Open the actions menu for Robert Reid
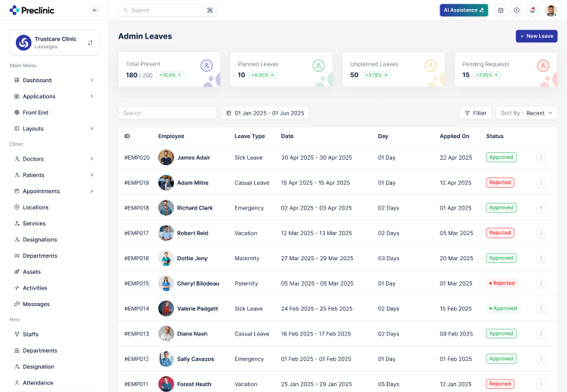The width and height of the screenshot is (567, 392). click(x=541, y=233)
